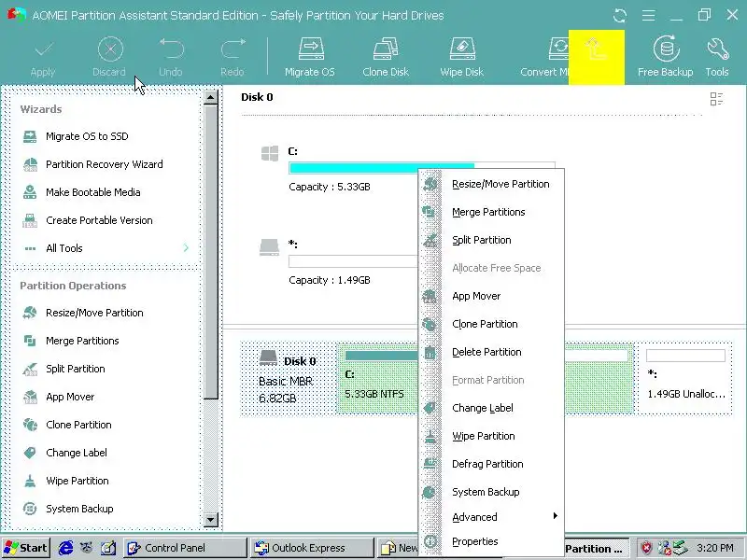Click the Apply checkmark toolbar icon
This screenshot has width=747, height=560.
(43, 49)
